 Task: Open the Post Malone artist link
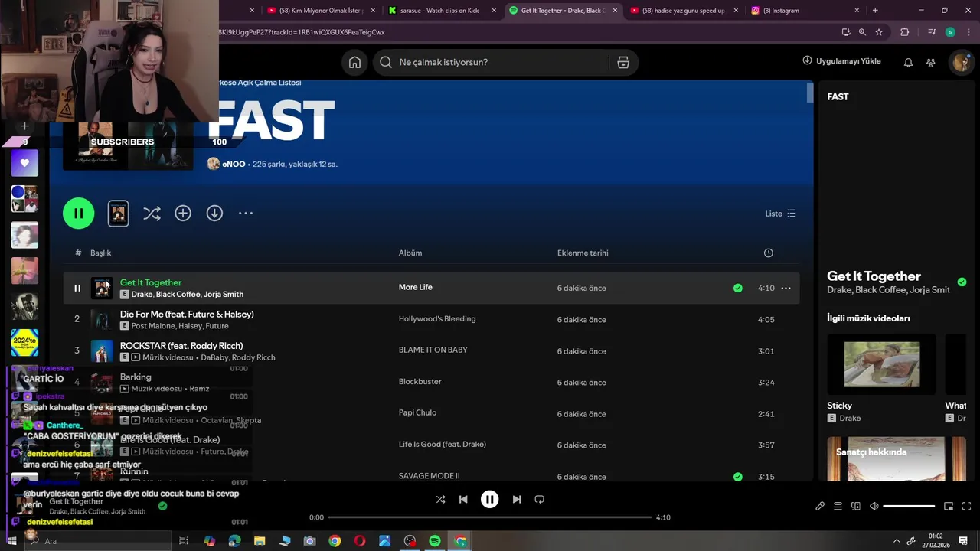[152, 326]
